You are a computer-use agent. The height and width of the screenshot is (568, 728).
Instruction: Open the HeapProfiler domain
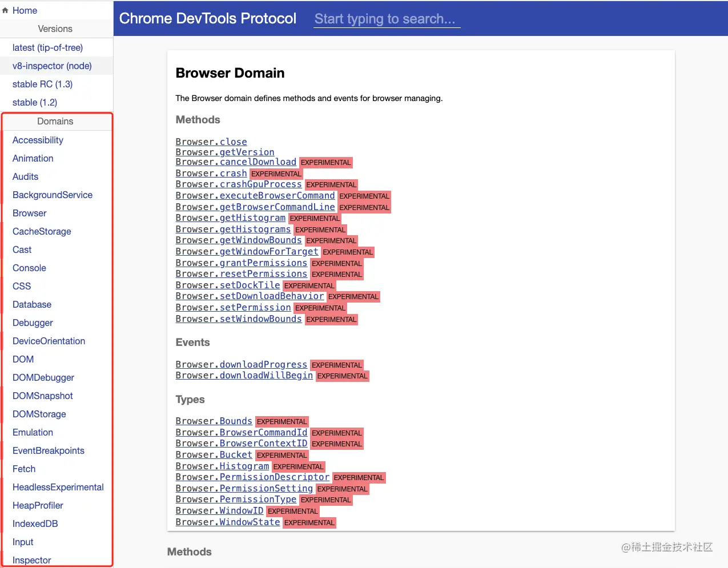pos(38,505)
